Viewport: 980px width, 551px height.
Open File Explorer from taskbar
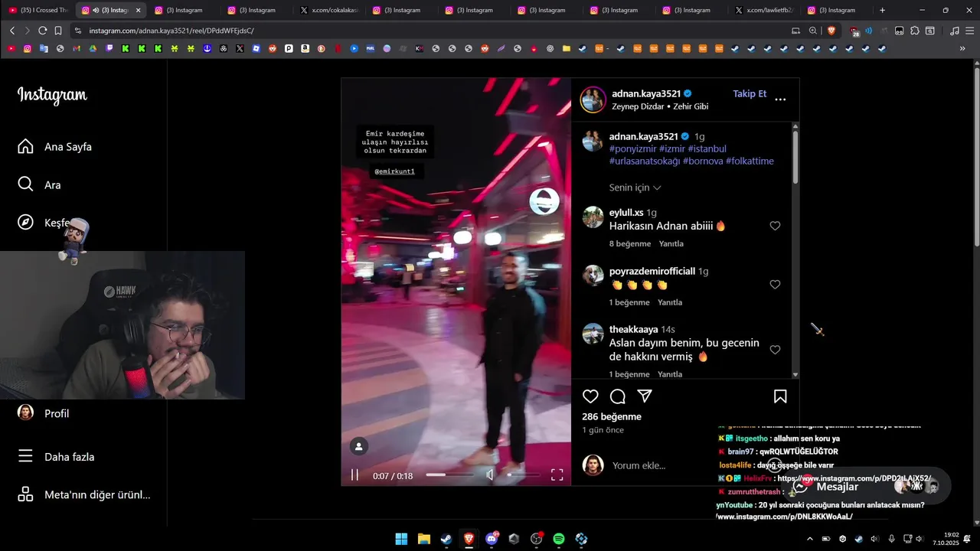(x=423, y=539)
